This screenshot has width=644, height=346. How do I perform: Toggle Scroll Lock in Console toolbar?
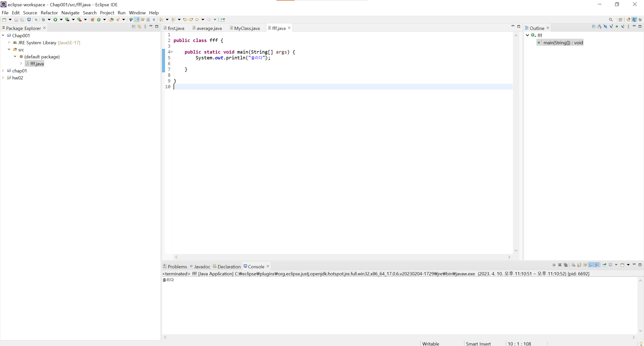pyautogui.click(x=579, y=265)
